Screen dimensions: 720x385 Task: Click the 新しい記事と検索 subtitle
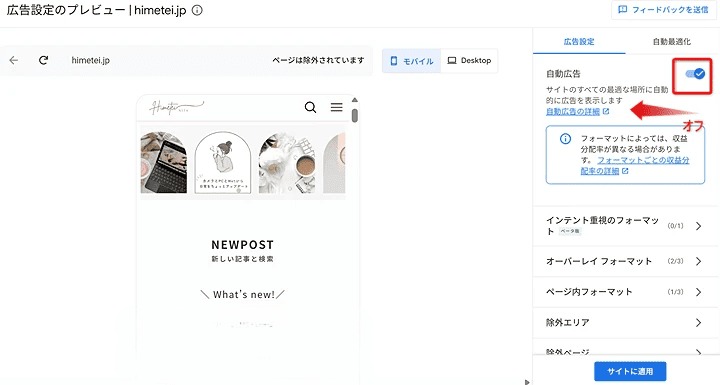(242, 259)
